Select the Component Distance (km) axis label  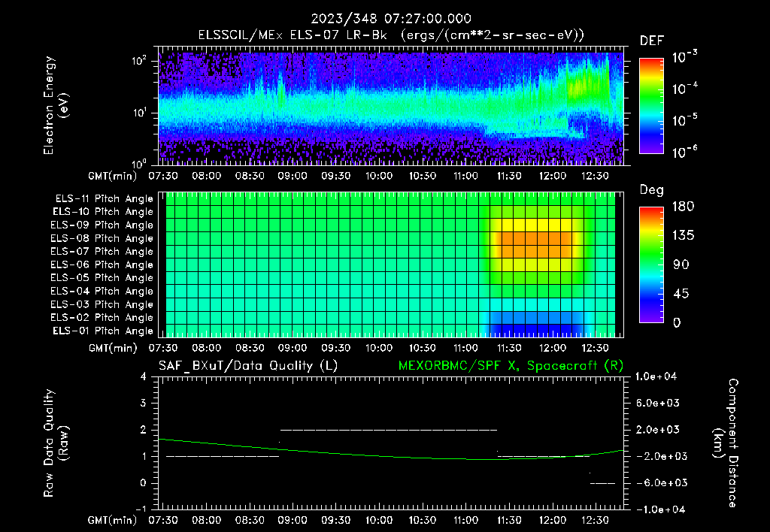coord(726,443)
